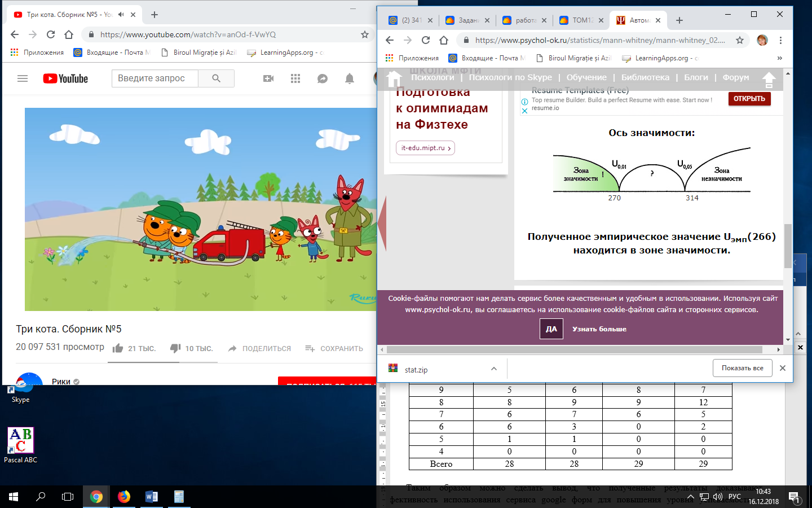Open the Узнать больше cookie link
The height and width of the screenshot is (508, 812).
pos(599,329)
